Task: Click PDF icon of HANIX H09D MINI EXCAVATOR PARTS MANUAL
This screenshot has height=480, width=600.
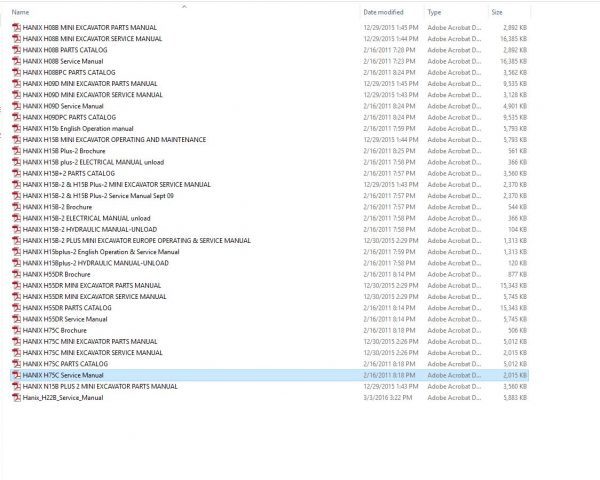Action: tap(16, 83)
